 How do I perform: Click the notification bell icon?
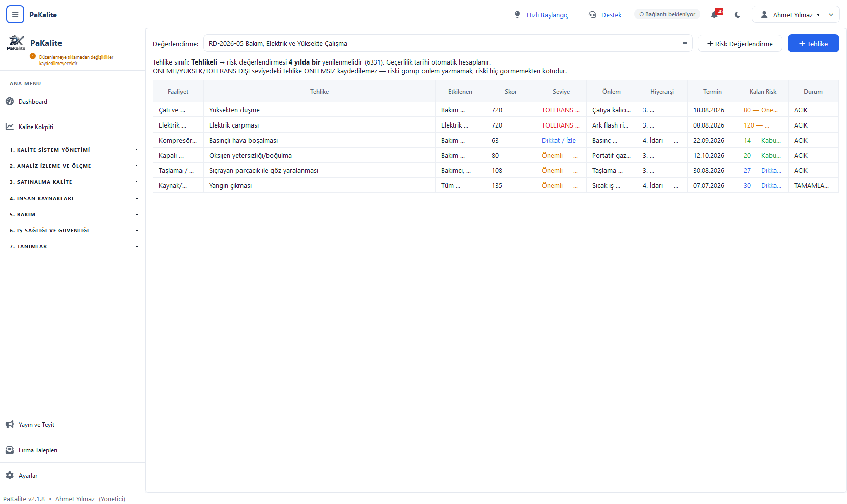[714, 15]
